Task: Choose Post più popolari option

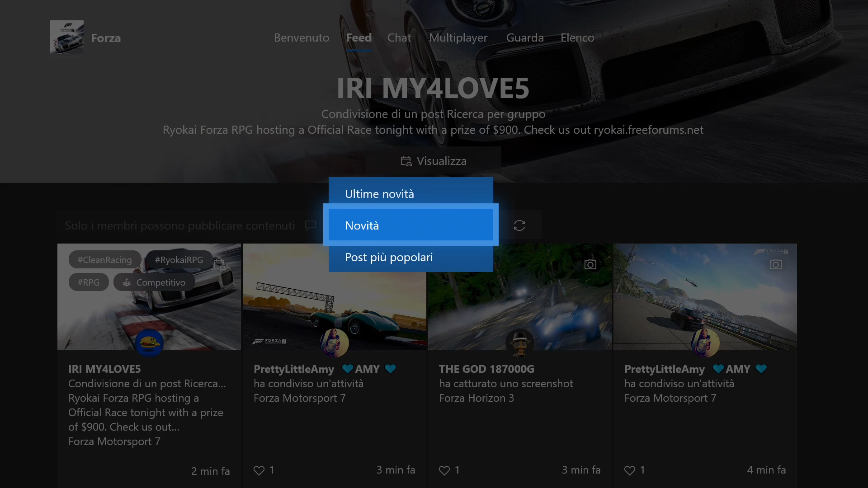Action: 411,256
